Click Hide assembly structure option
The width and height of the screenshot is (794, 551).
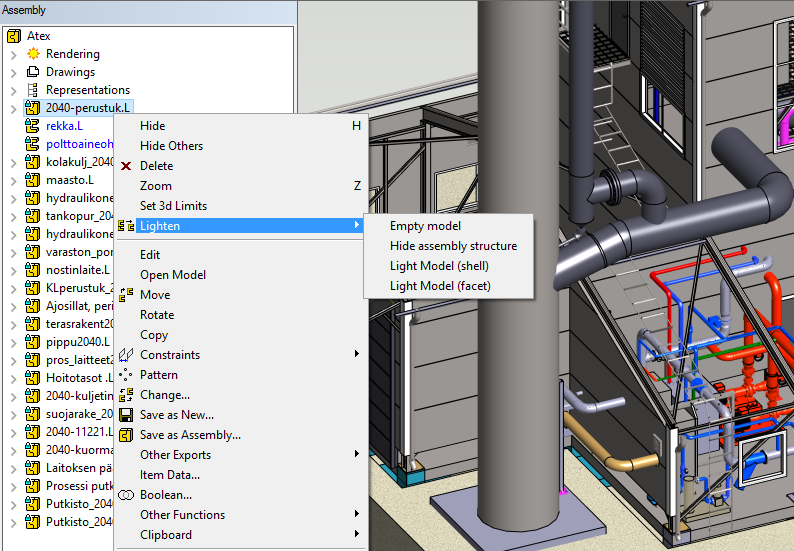[453, 246]
